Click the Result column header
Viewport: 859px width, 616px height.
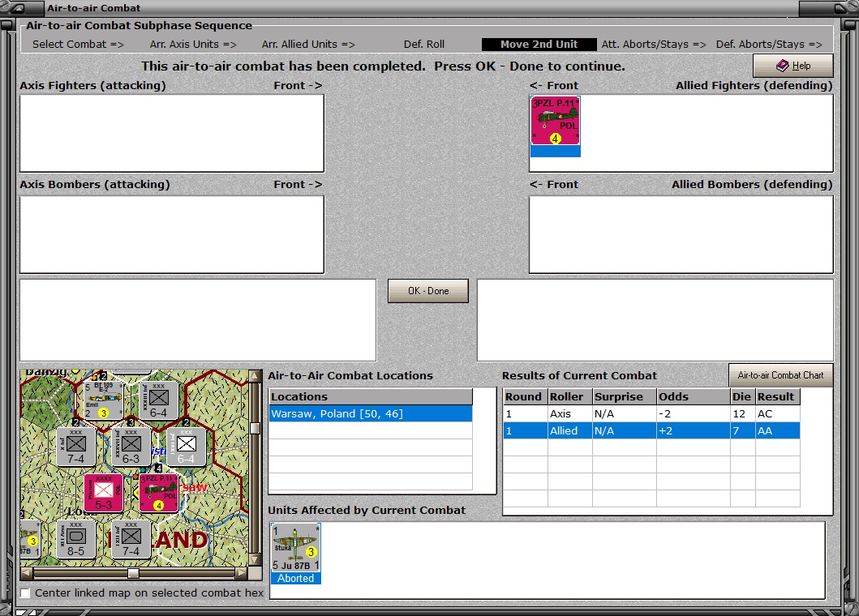[778, 396]
